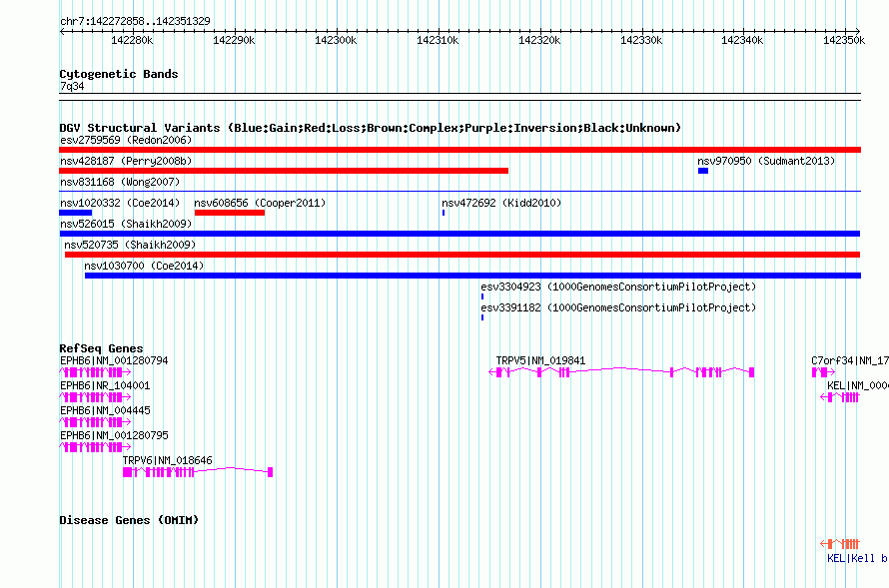This screenshot has width=889, height=588.
Task: Click the 142300k ruler label
Action: [x=336, y=40]
